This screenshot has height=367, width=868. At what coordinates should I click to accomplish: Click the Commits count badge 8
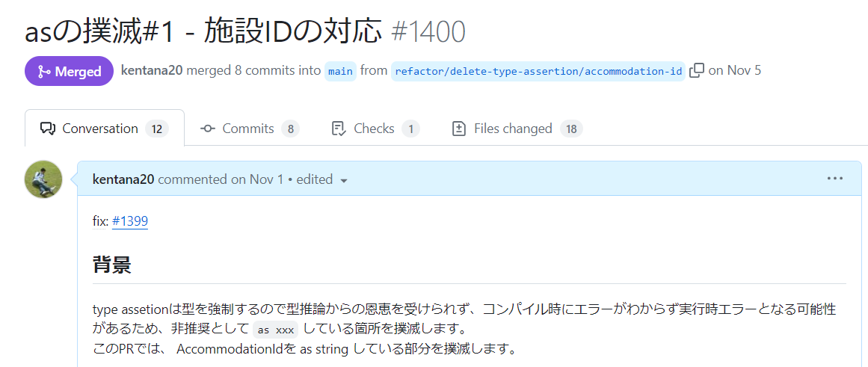click(x=291, y=129)
